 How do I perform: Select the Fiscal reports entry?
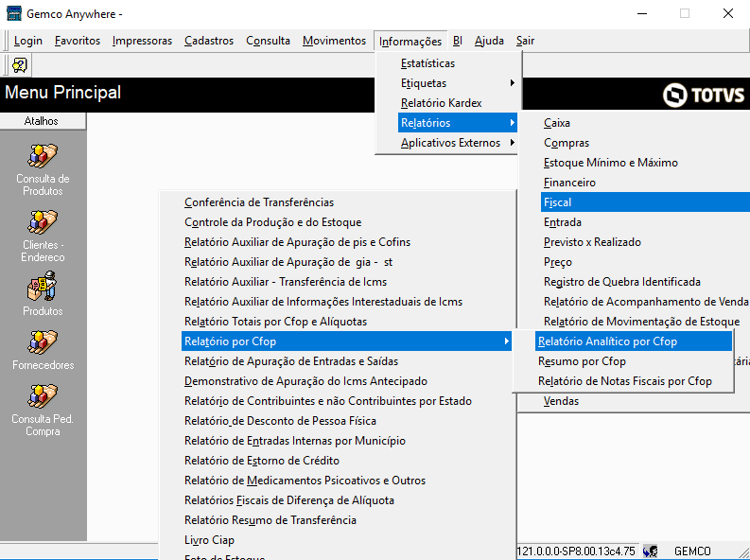coord(645,202)
